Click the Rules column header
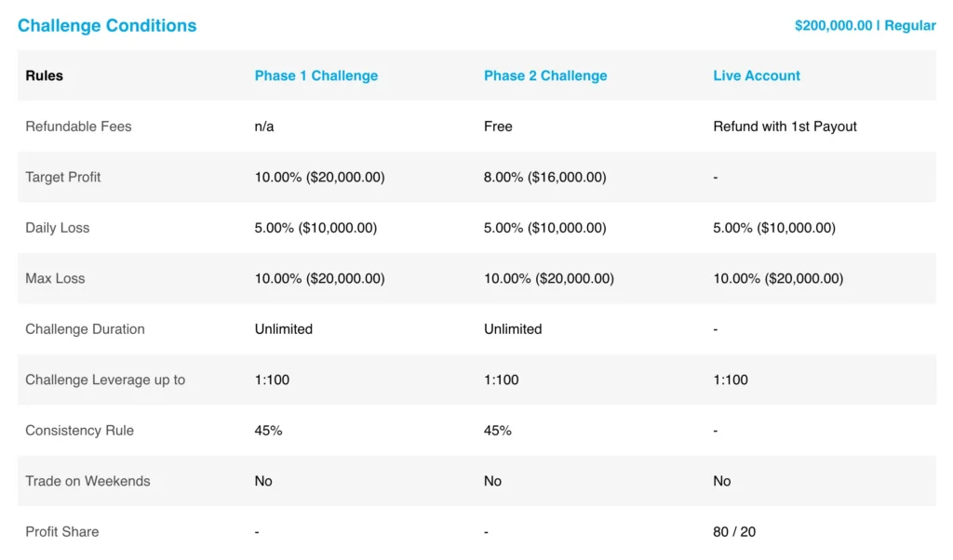 [x=45, y=76]
